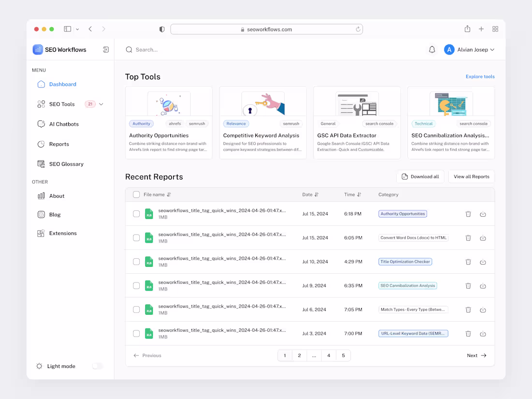532x399 pixels.
Task: Click the user avatar A icon
Action: [x=449, y=49]
